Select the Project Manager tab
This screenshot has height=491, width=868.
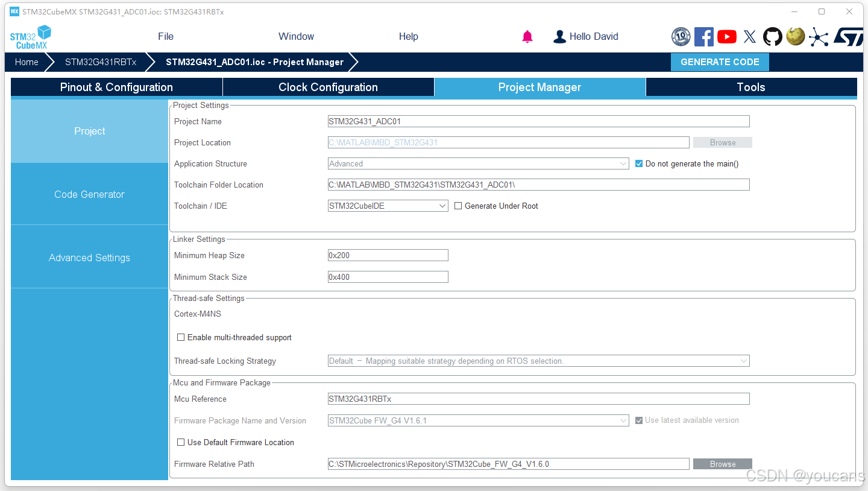click(x=539, y=87)
